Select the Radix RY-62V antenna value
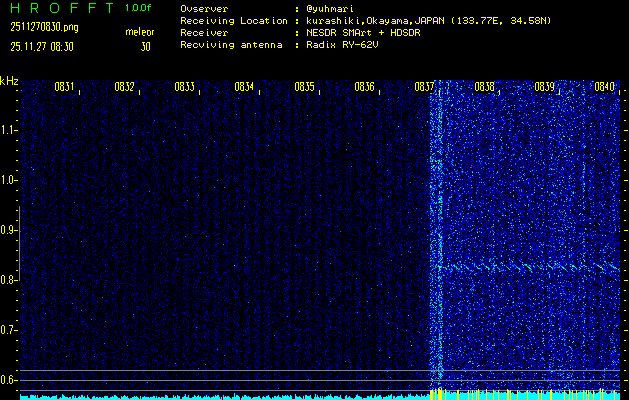This screenshot has height=400, width=629. point(342,45)
